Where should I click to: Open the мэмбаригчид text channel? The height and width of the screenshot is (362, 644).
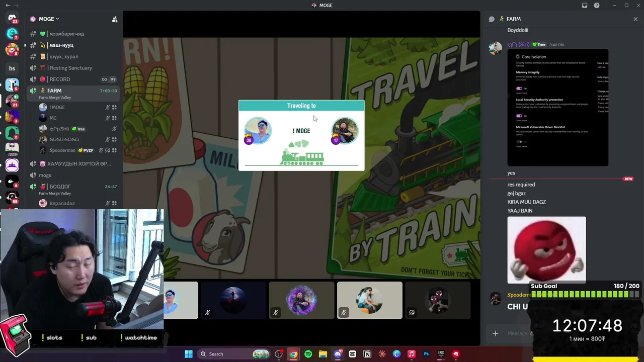pos(74,34)
